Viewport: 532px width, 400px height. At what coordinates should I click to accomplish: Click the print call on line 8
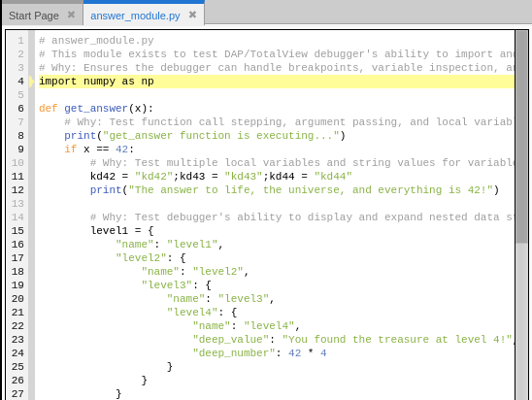click(205, 136)
